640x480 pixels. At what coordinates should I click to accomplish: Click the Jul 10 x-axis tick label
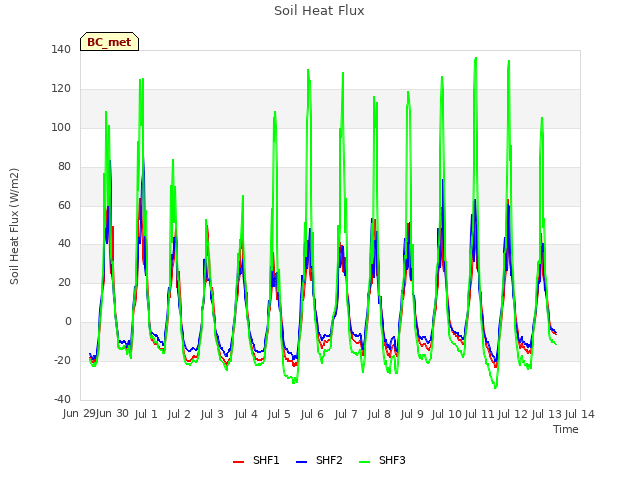[x=446, y=414]
